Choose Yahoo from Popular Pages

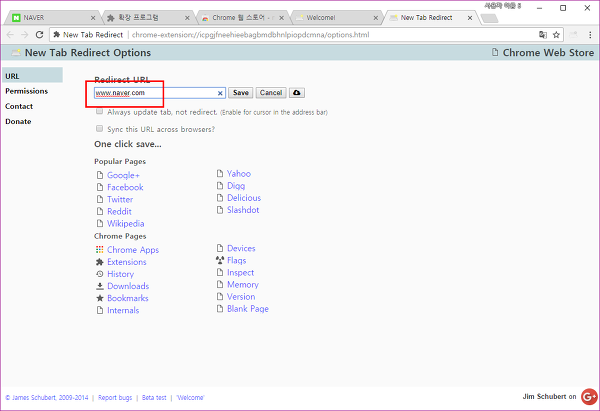239,174
